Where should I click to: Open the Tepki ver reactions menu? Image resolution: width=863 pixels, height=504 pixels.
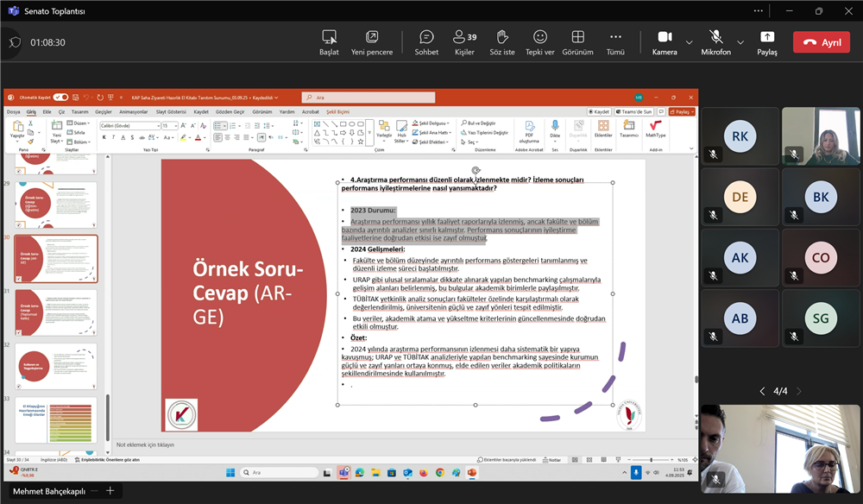coord(540,43)
